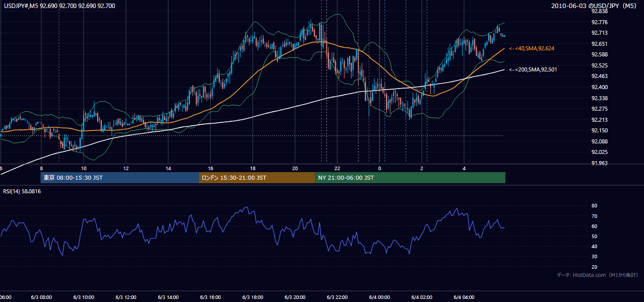The height and width of the screenshot is (302, 644).
Task: Click the NY 21:00-06:00 JST session bar
Action: 410,178
